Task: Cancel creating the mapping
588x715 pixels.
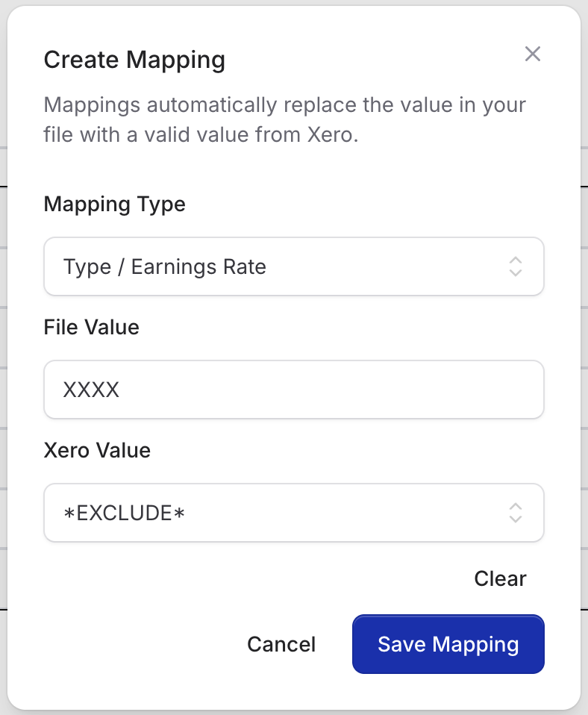Action: point(281,644)
